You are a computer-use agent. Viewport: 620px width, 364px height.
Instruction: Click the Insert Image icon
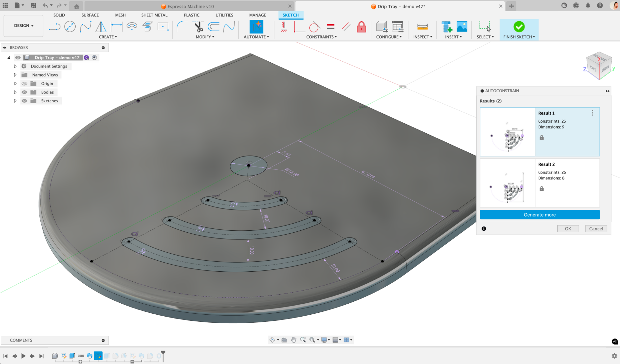[x=462, y=27]
